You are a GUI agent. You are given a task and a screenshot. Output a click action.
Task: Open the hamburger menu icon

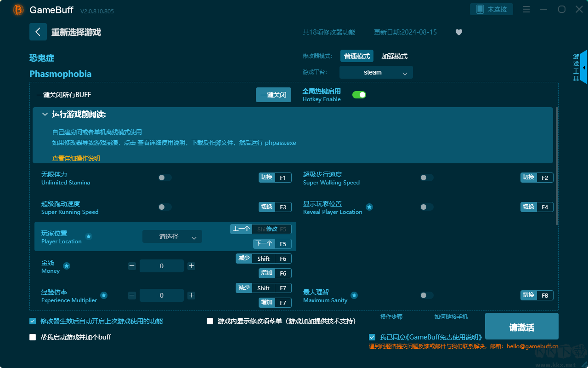[526, 9]
